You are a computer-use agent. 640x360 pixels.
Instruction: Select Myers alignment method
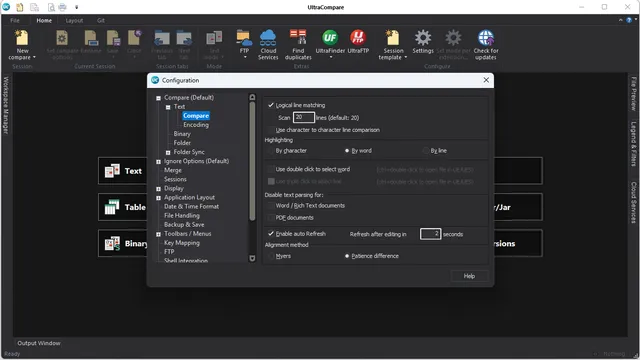[x=271, y=256]
